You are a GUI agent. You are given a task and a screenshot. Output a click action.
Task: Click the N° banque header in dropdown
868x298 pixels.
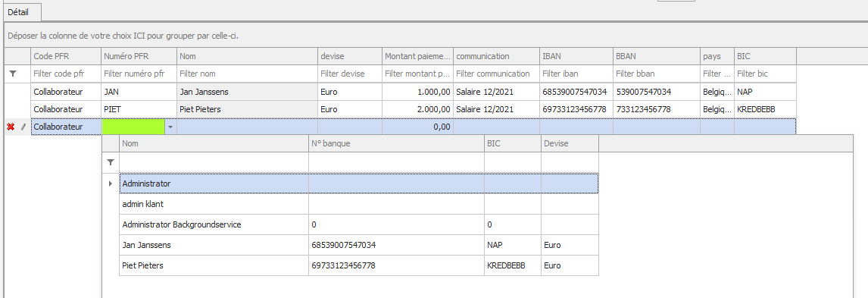pyautogui.click(x=396, y=143)
